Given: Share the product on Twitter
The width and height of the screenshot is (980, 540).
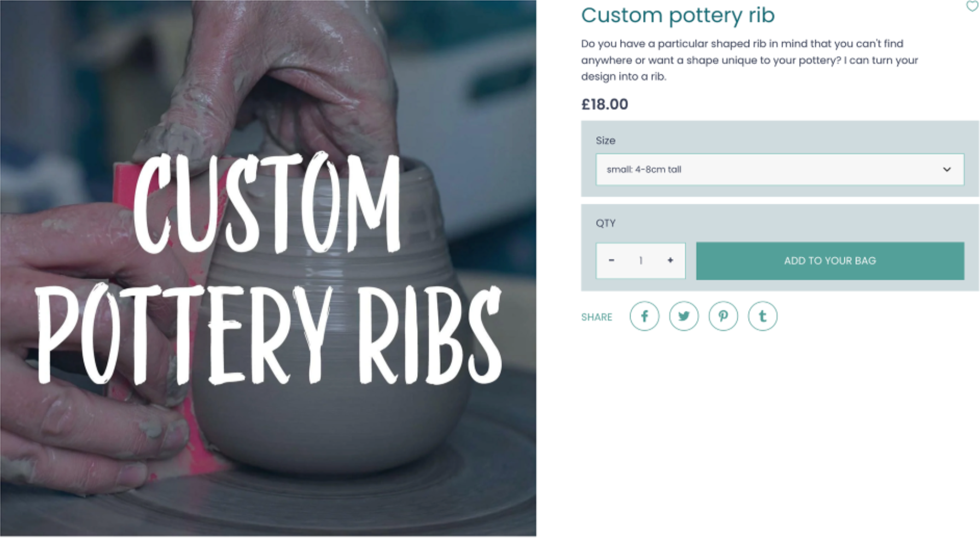Looking at the screenshot, I should click(x=684, y=316).
